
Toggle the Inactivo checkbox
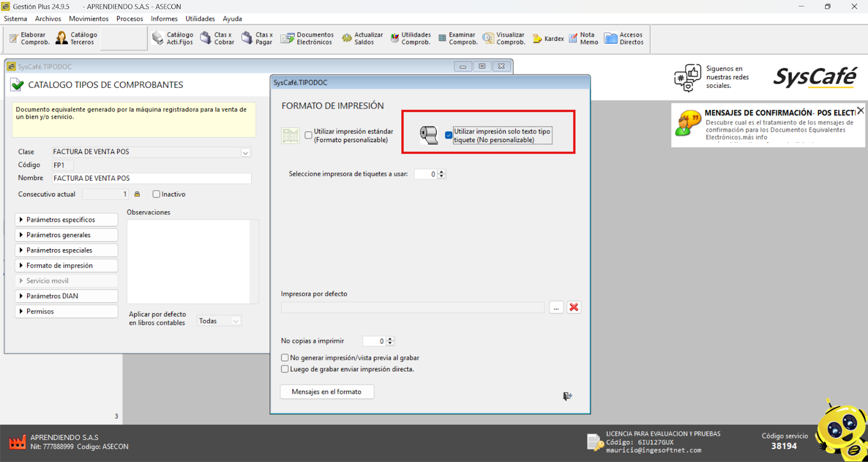pos(156,194)
